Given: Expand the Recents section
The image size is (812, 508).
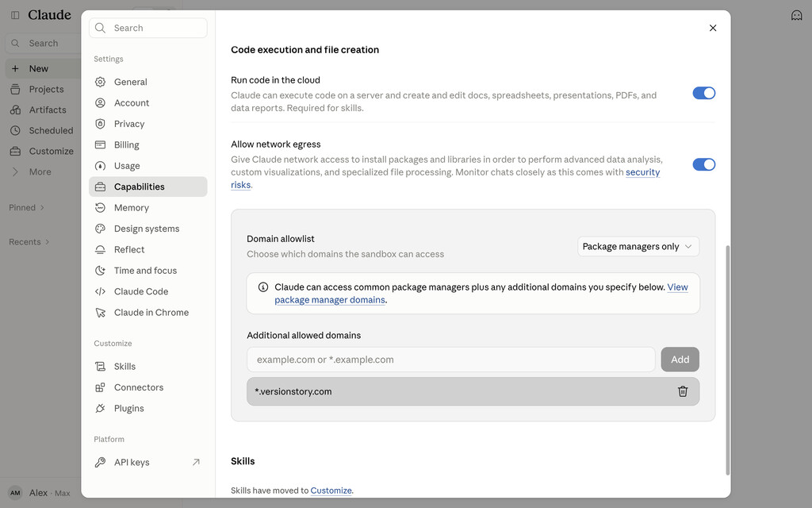Looking at the screenshot, I should pos(29,241).
